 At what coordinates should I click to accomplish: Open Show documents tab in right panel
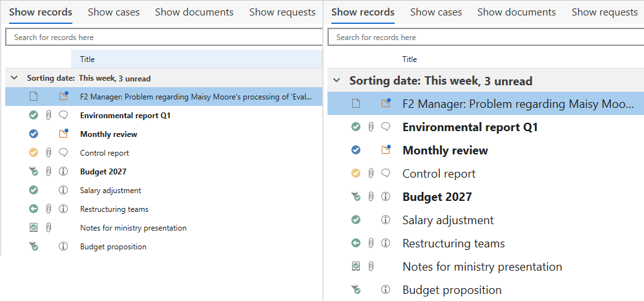click(x=516, y=12)
